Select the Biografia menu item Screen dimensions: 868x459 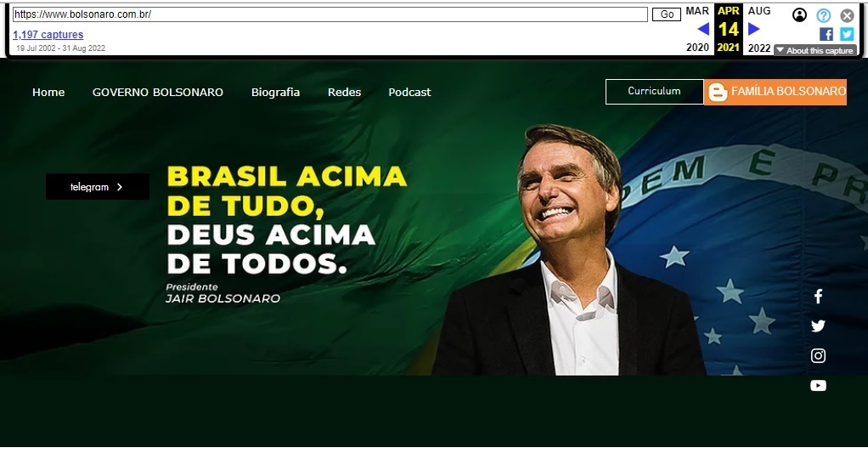276,93
